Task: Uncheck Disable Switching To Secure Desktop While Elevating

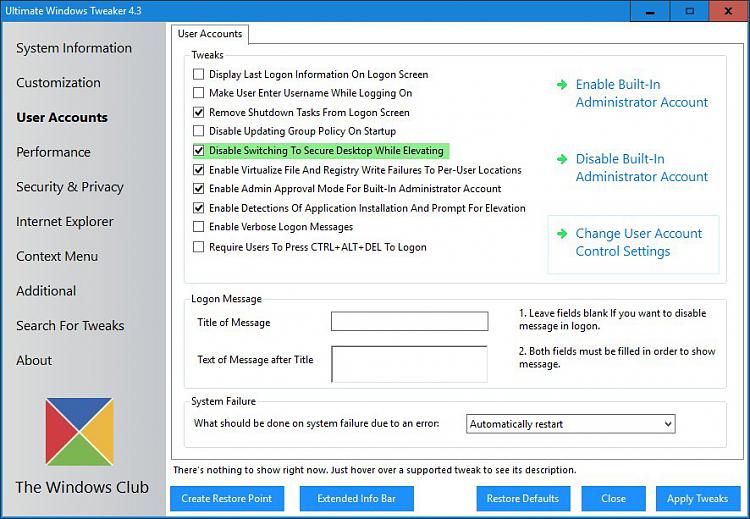Action: [x=199, y=151]
